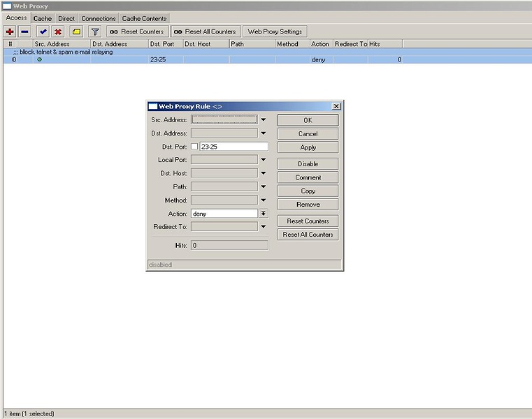Click Reset All Counters in the rule dialog
This screenshot has width=532, height=419.
(308, 235)
